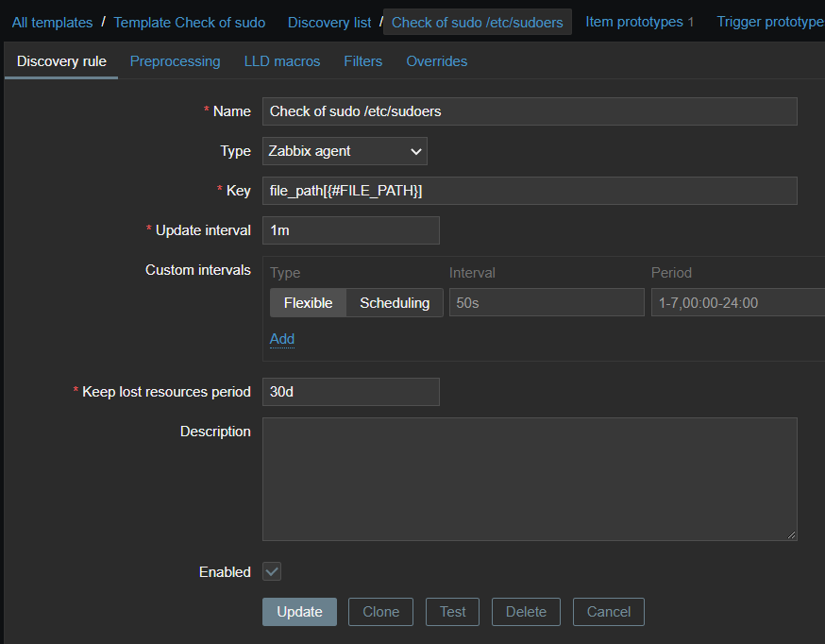Image resolution: width=825 pixels, height=644 pixels.
Task: Go to Template Check of sudo breadcrumb
Action: [x=189, y=21]
